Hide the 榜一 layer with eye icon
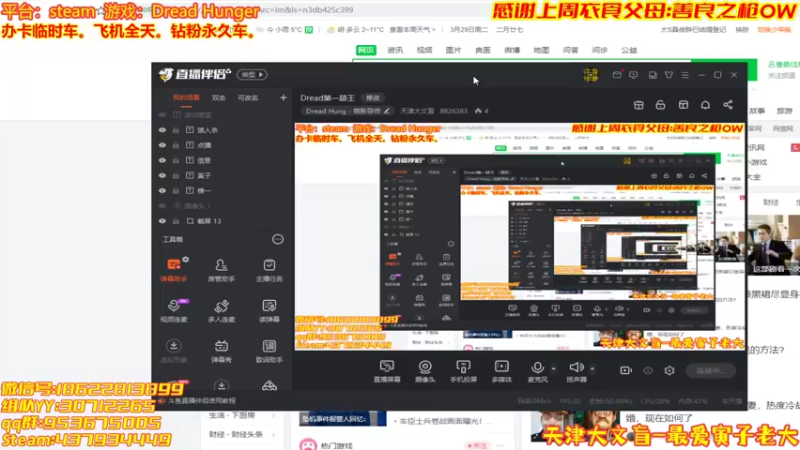Viewport: 800px width, 450px height. click(x=162, y=190)
